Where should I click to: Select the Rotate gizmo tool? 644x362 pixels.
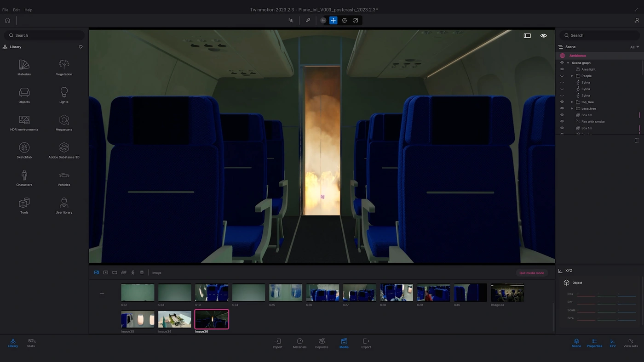[344, 20]
